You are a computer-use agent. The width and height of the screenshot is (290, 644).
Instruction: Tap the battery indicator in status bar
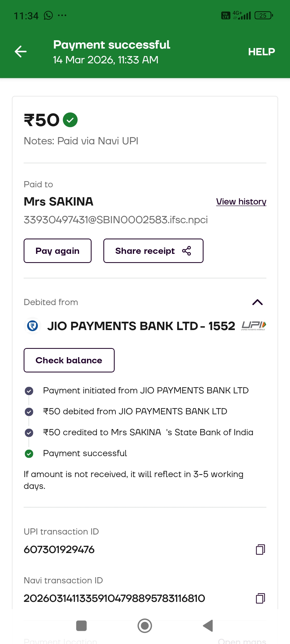263,16
